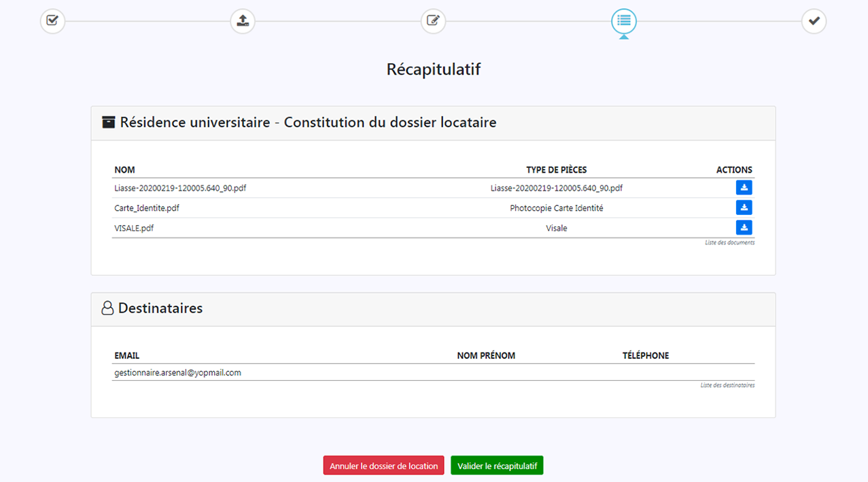Select the gestionnaire.arsenal@yopmail.com recipient row
This screenshot has height=482, width=868.
[x=178, y=373]
